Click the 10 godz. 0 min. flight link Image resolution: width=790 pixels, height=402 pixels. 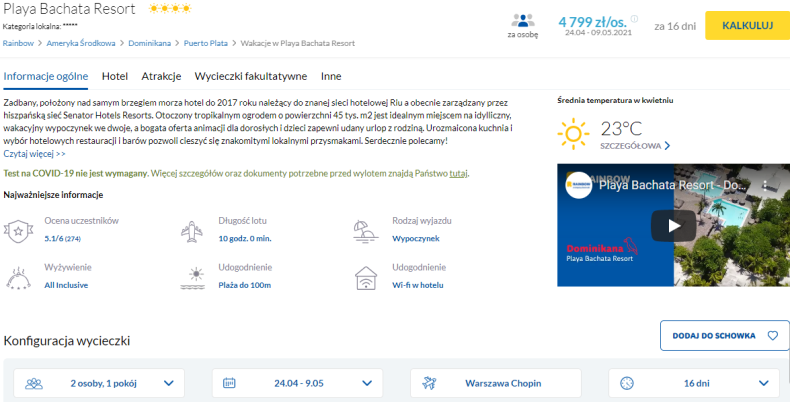[245, 239]
